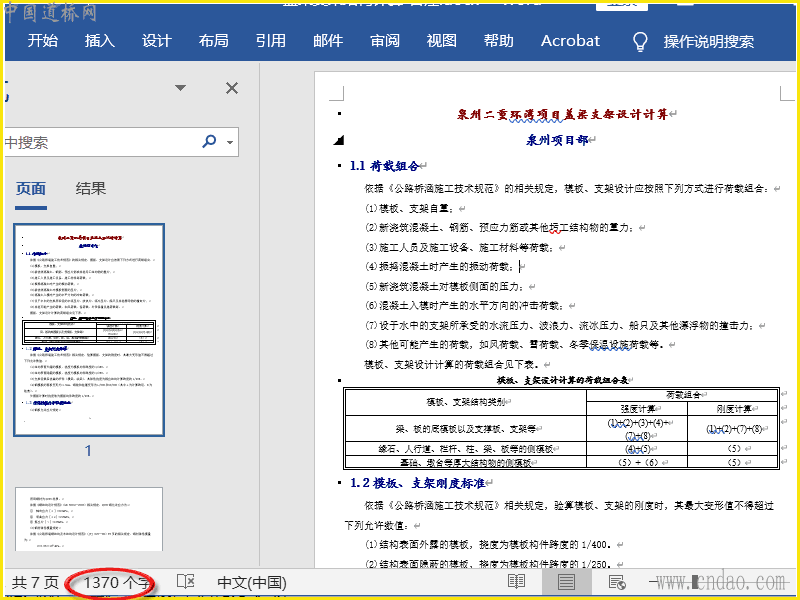The image size is (800, 600).
Task: Open navigation pane task options dropdown arrow
Action: click(x=181, y=88)
